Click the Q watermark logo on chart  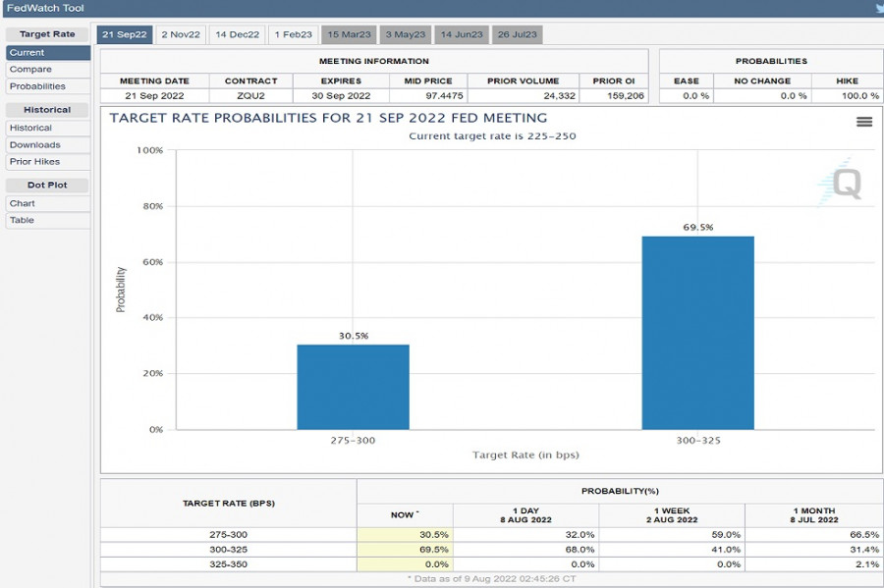tap(845, 184)
